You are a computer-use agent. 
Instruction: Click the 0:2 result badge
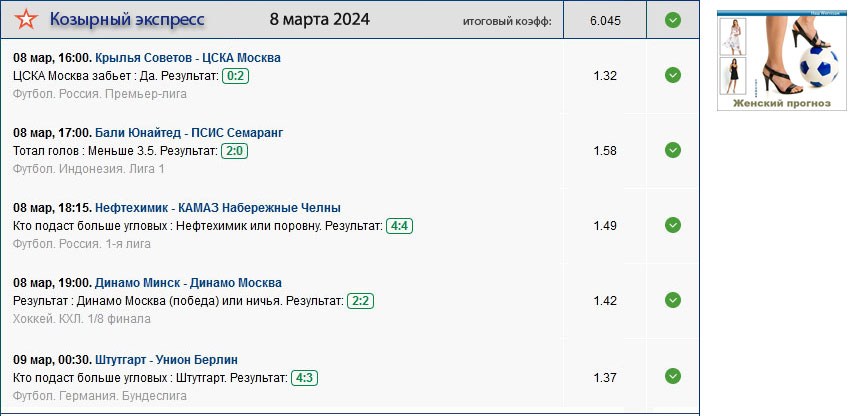tap(236, 75)
